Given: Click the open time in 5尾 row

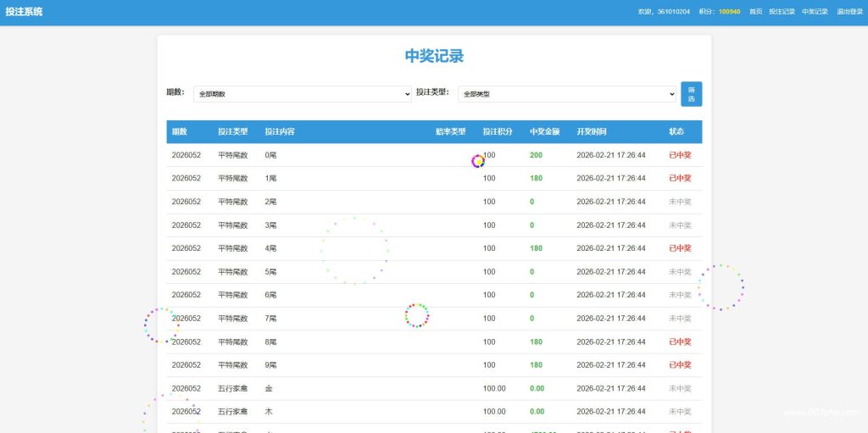Looking at the screenshot, I should pos(610,272).
